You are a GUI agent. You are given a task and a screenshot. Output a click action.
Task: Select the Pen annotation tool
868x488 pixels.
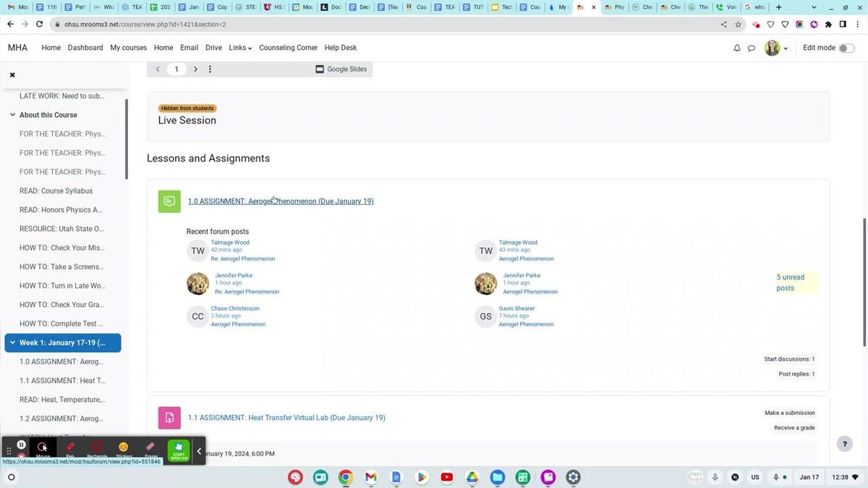pos(70,448)
